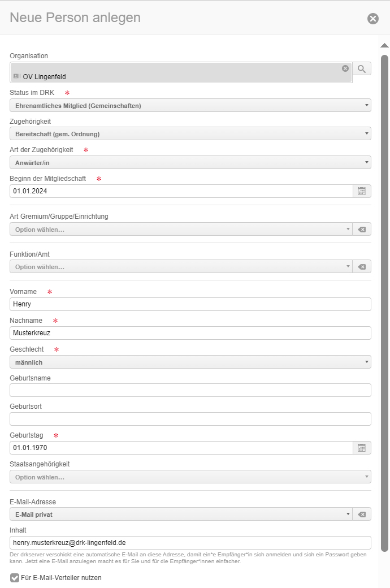Image resolution: width=390 pixels, height=588 pixels.
Task: Clear the Art Gremium/Gruppe/Einrichtung selection
Action: 362,230
